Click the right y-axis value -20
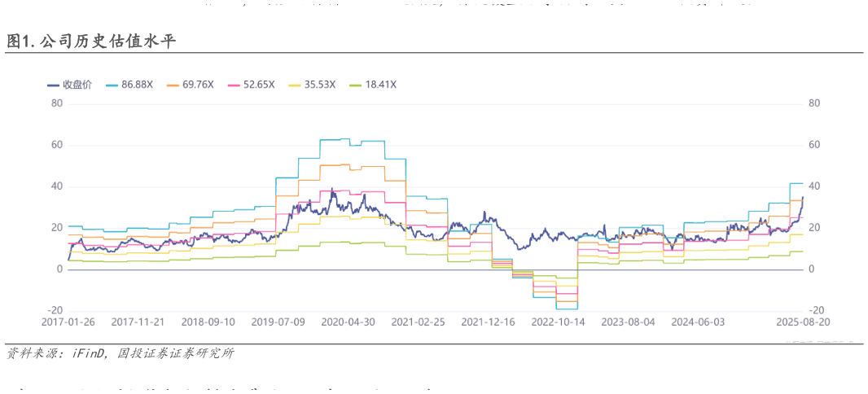This screenshot has width=868, height=394. pos(817,310)
